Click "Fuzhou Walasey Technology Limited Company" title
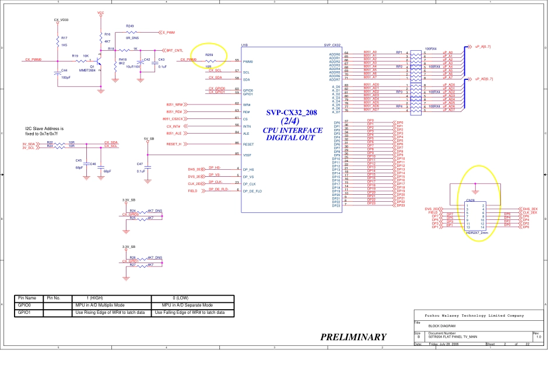 474,316
